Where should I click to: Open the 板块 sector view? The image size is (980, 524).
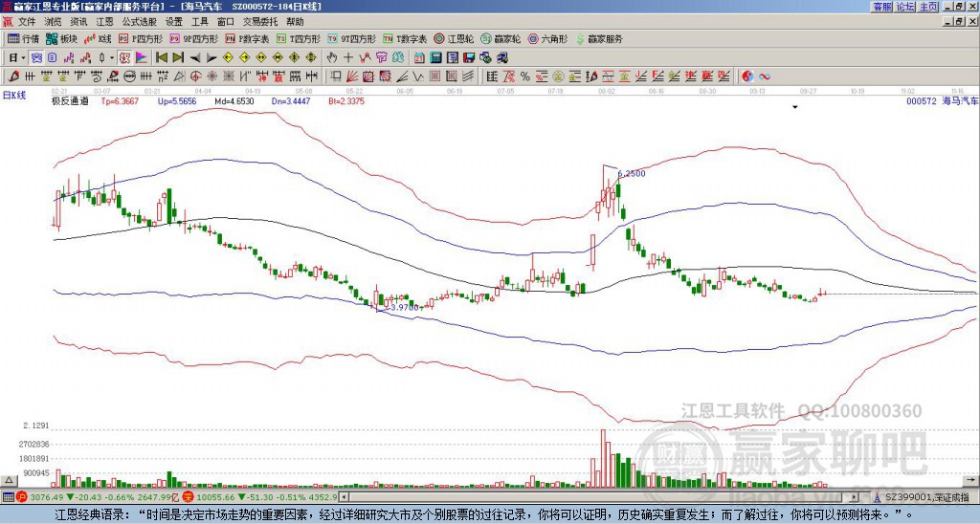pyautogui.click(x=61, y=39)
